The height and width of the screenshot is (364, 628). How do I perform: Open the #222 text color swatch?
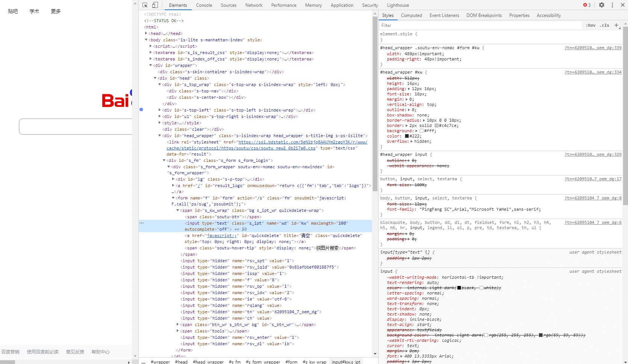[x=407, y=136]
